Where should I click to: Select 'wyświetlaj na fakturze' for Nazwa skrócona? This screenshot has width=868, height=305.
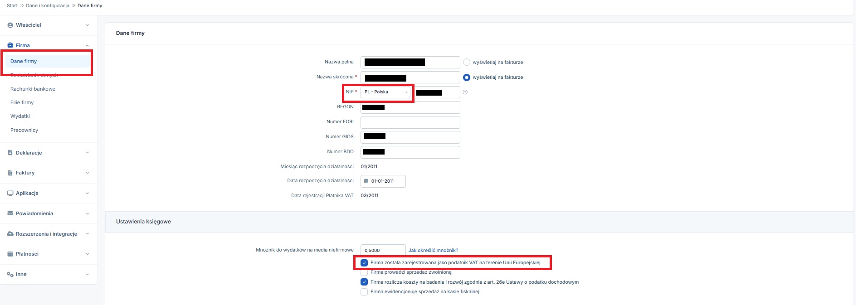pyautogui.click(x=466, y=77)
